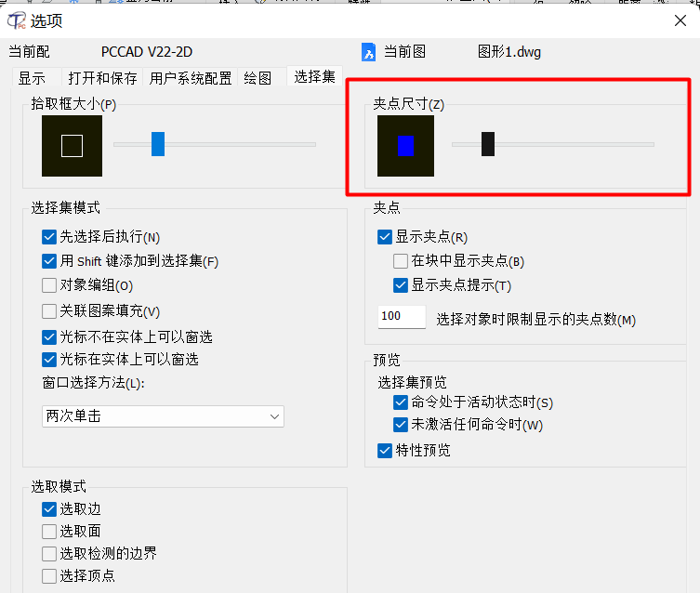This screenshot has width=700, height=593.
Task: Close the 选项 dialog window
Action: [x=680, y=20]
